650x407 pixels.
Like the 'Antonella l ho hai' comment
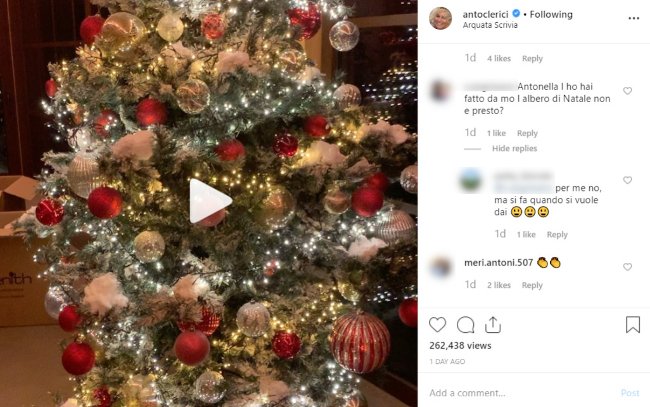(x=627, y=91)
